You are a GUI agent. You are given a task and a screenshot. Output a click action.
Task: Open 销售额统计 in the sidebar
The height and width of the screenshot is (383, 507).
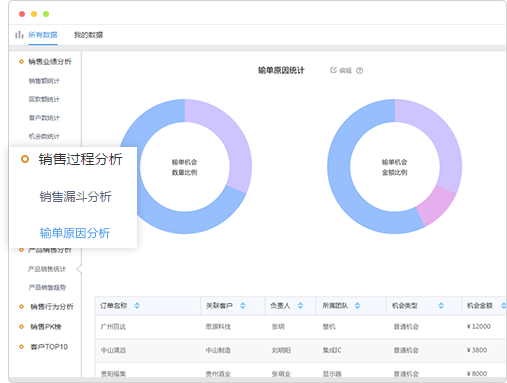(44, 81)
